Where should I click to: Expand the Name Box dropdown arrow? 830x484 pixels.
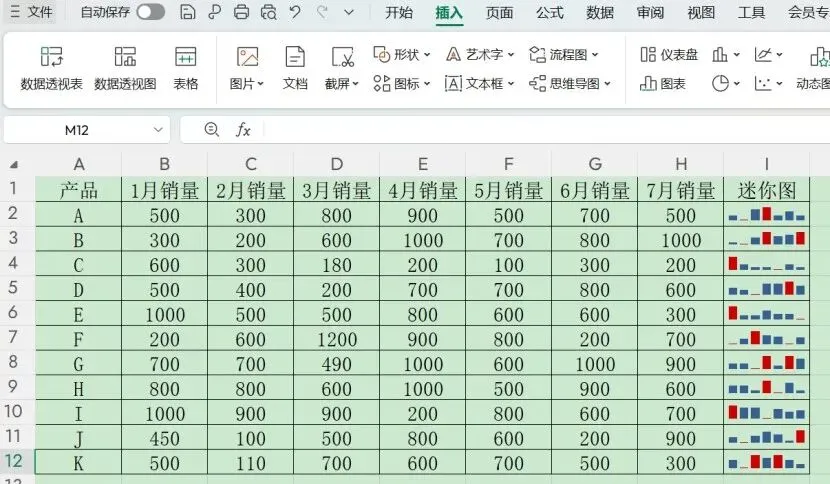tap(158, 130)
